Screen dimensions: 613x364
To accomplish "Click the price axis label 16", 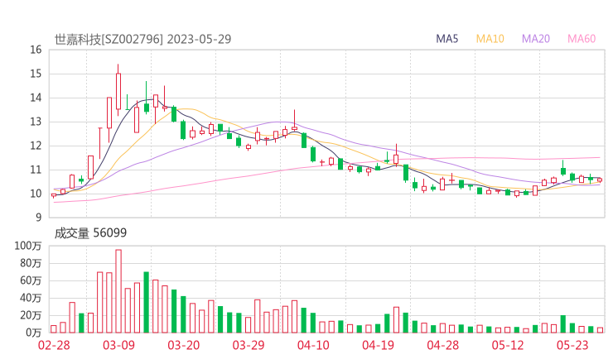I will coord(36,50).
